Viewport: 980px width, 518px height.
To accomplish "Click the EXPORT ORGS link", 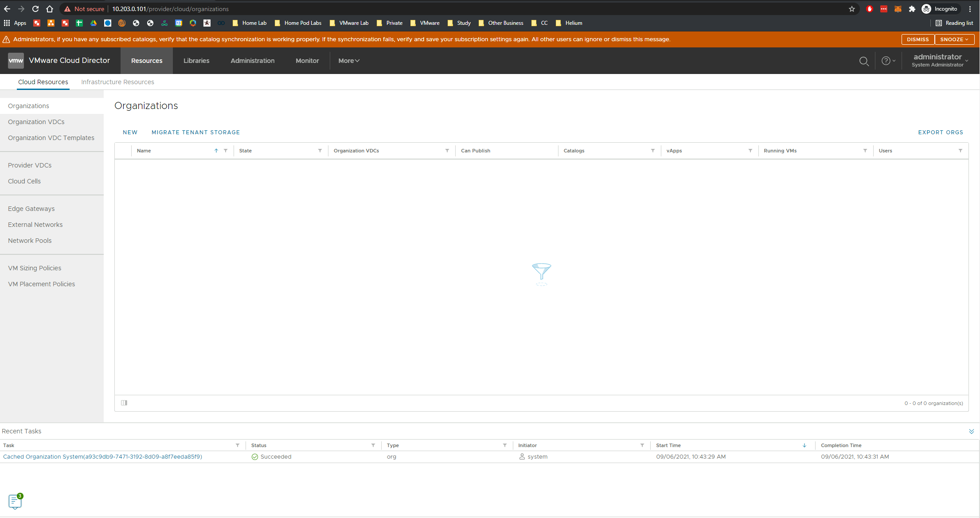I will click(940, 132).
